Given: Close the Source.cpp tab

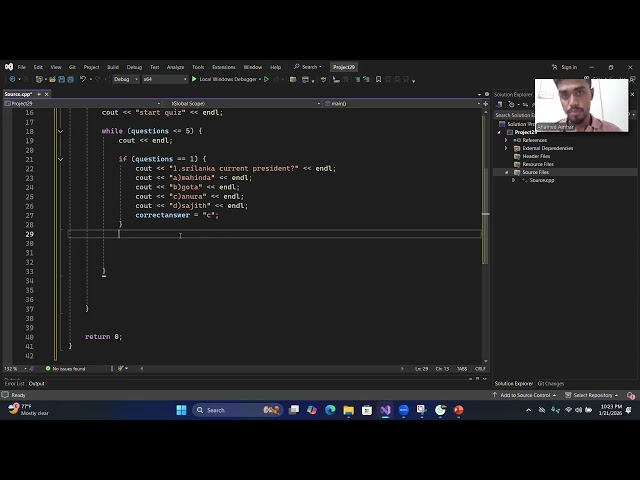Looking at the screenshot, I should pyautogui.click(x=47, y=94).
